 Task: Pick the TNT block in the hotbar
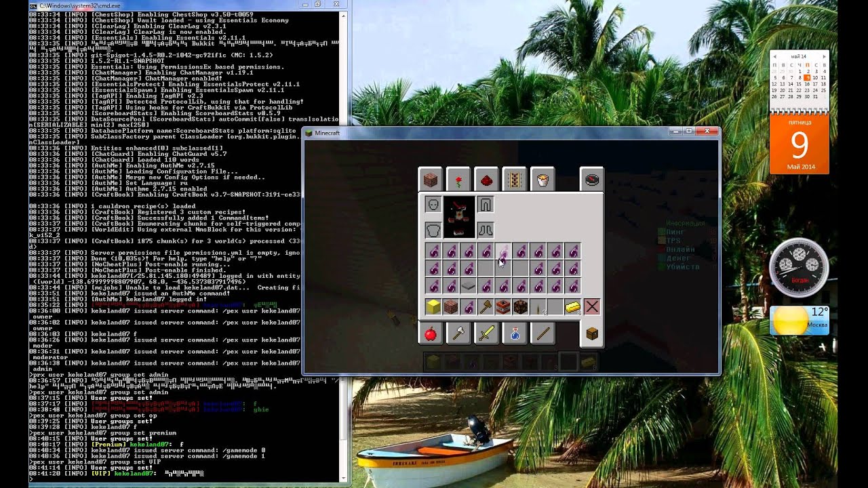click(x=502, y=307)
